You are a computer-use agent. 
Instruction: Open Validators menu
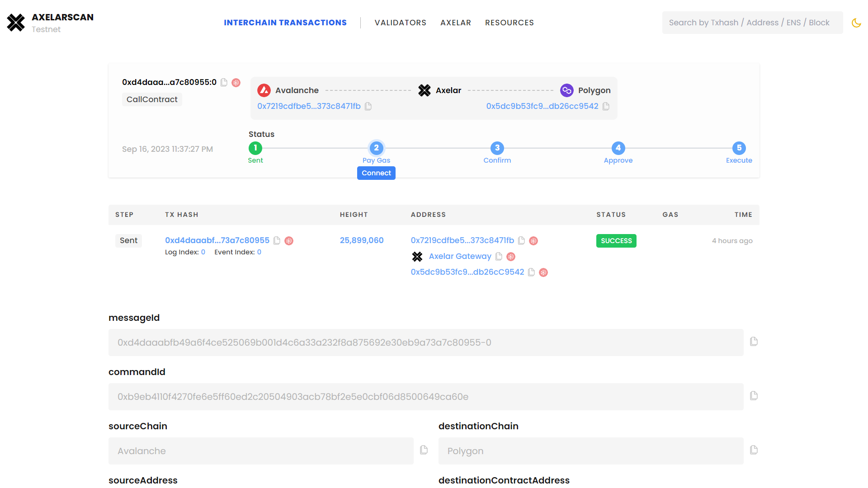400,23
